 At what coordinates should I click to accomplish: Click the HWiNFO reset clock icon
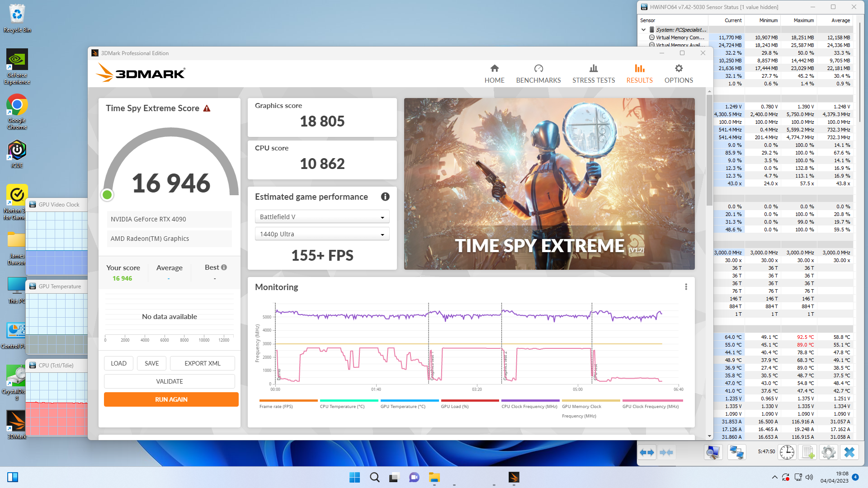coord(787,452)
